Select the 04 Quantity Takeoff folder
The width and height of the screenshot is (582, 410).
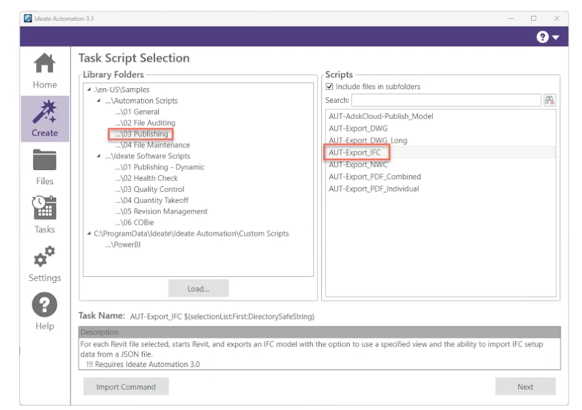click(151, 200)
